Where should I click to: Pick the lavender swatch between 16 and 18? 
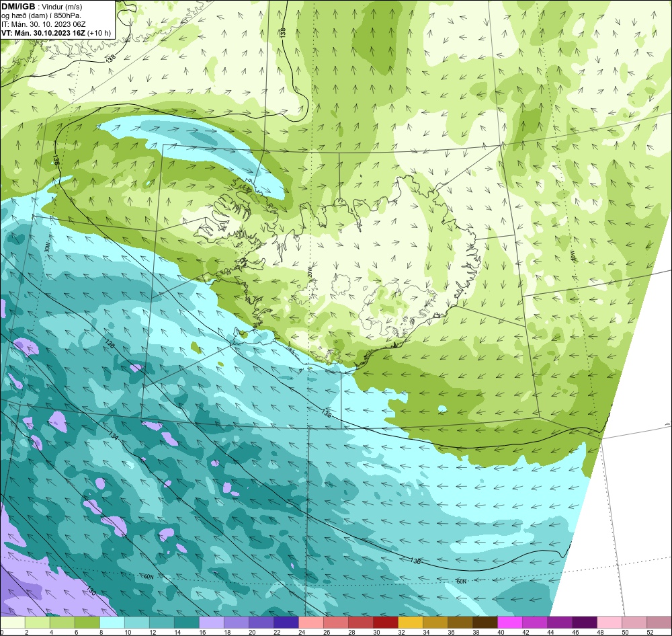(x=212, y=623)
